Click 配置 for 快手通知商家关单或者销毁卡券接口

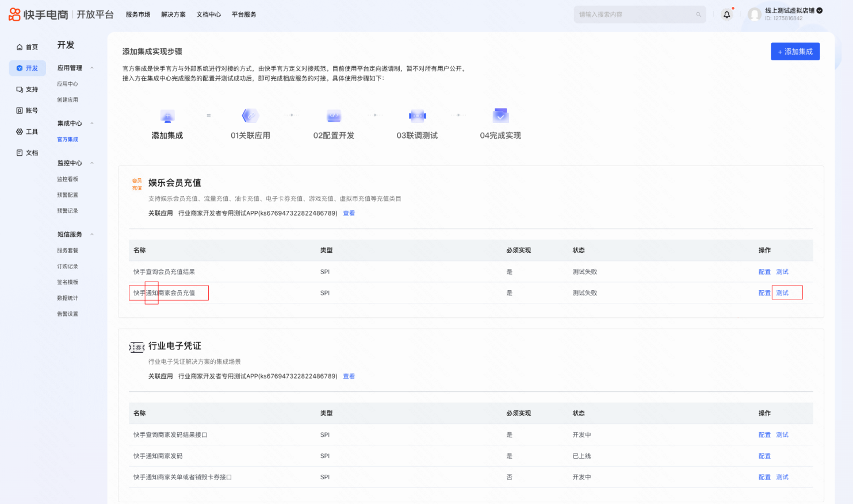click(x=764, y=477)
